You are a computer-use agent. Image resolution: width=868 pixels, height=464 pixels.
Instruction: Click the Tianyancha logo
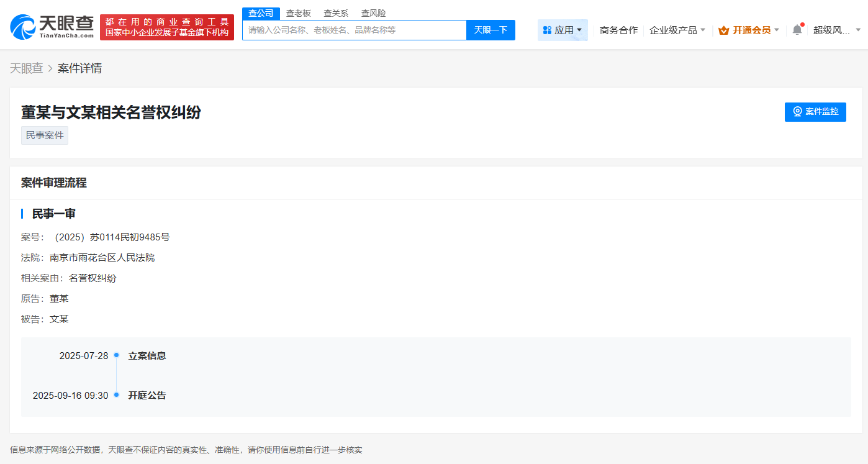point(50,25)
